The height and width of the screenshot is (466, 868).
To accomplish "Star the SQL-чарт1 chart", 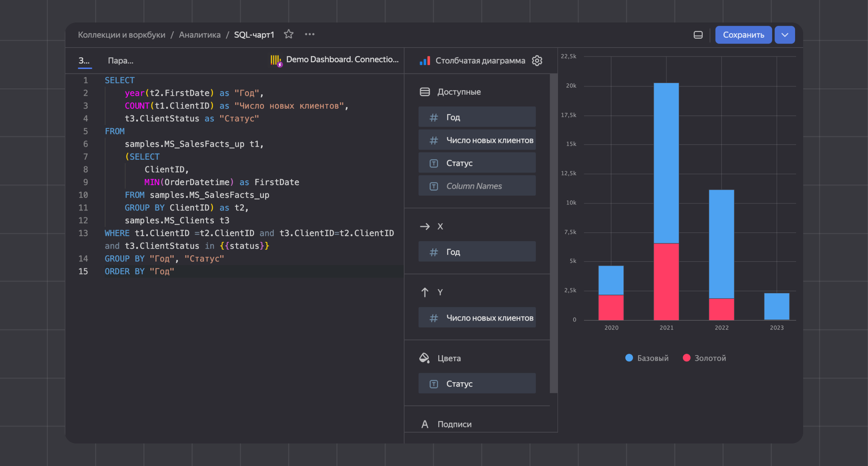I will [289, 34].
